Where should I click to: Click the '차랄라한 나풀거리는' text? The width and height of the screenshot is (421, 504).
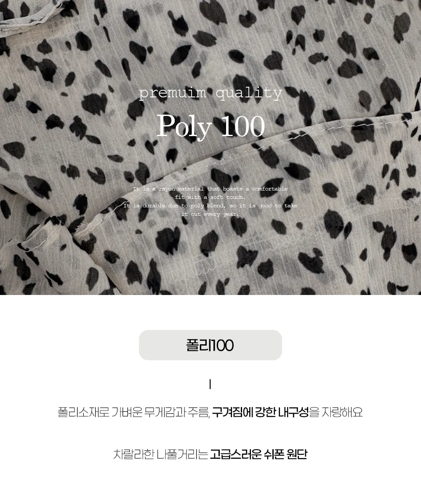[160, 455]
